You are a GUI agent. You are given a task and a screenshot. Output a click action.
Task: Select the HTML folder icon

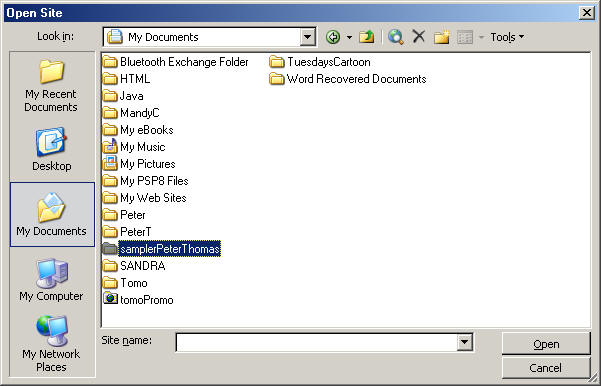110,79
